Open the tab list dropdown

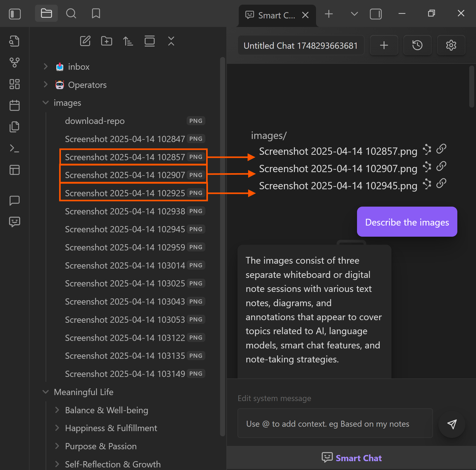click(354, 14)
